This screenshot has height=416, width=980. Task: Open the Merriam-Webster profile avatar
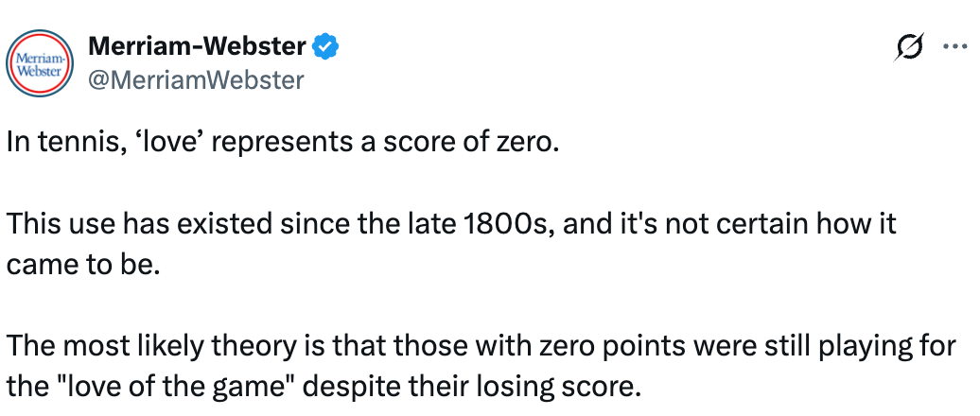pyautogui.click(x=41, y=63)
